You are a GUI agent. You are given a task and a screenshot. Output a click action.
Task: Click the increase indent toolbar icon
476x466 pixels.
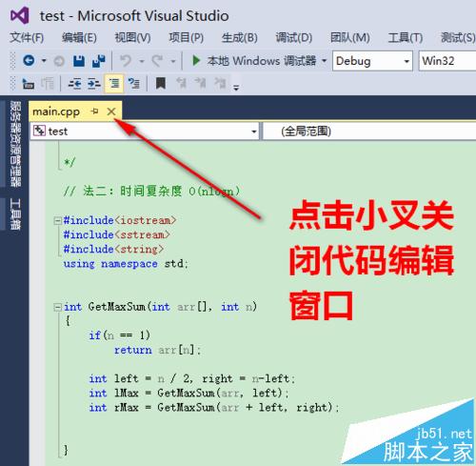click(94, 84)
